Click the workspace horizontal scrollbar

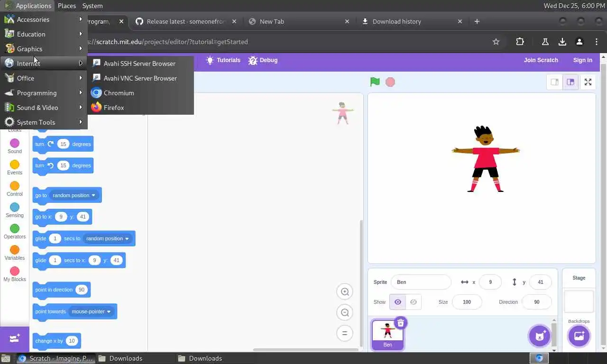pyautogui.click(x=305, y=350)
